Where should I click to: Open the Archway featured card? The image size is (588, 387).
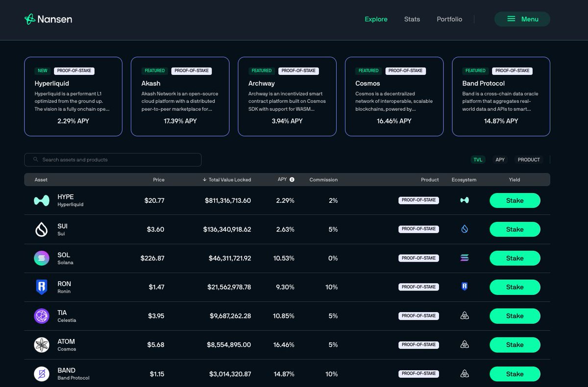point(287,97)
